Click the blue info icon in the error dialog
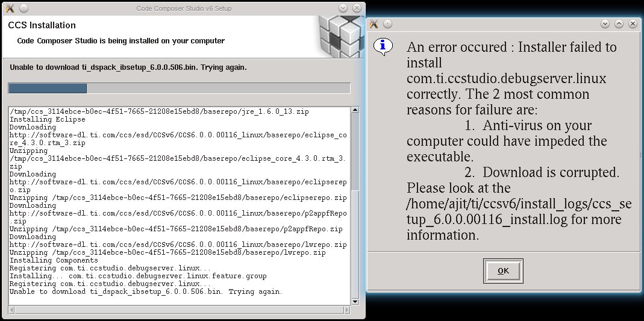The height and width of the screenshot is (321, 644). (383, 47)
